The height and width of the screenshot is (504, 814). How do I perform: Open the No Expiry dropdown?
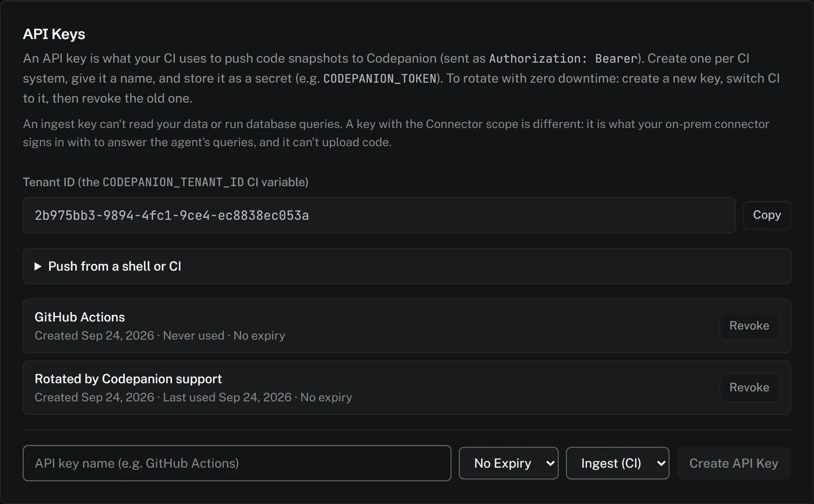pyautogui.click(x=508, y=463)
